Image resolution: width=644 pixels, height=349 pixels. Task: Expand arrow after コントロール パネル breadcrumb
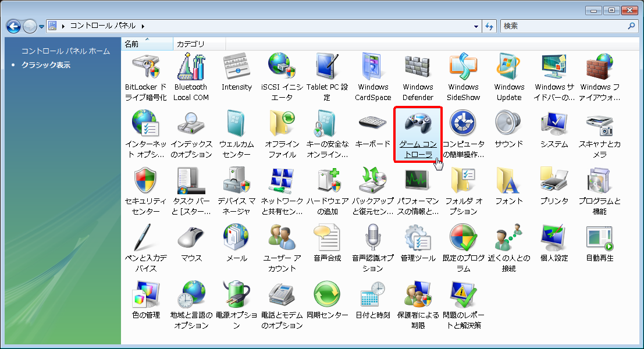coord(143,26)
